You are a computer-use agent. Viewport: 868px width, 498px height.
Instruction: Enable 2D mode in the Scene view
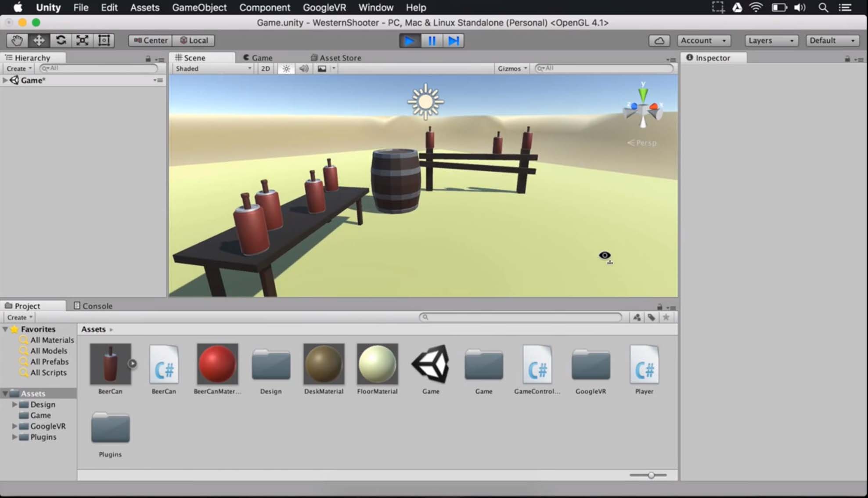[265, 69]
